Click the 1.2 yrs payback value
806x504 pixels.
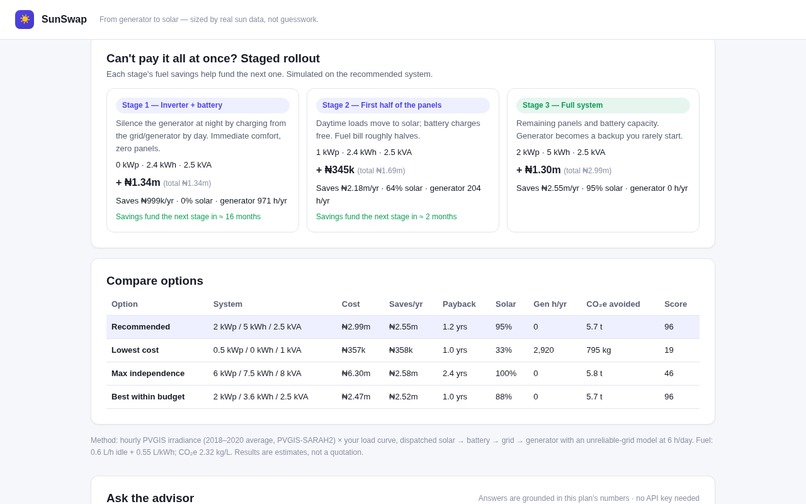(455, 327)
